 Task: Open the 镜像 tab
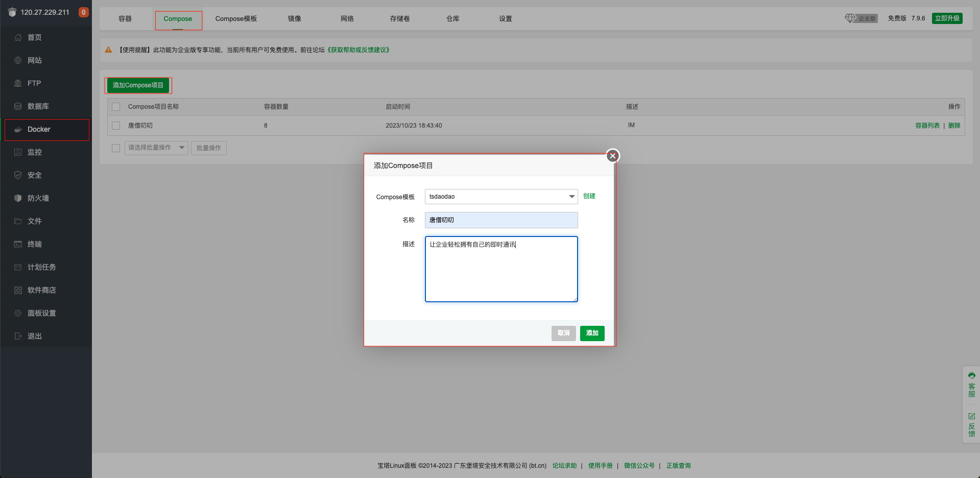point(294,19)
